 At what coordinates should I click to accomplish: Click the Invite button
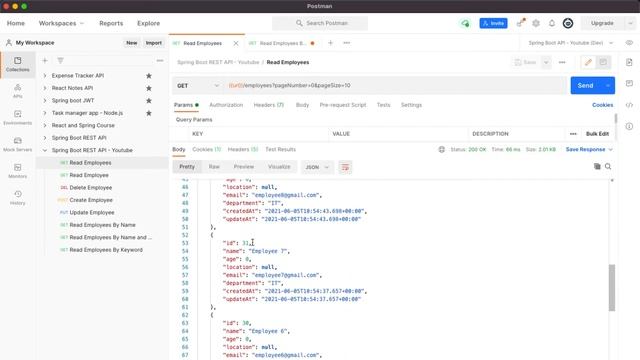point(493,23)
